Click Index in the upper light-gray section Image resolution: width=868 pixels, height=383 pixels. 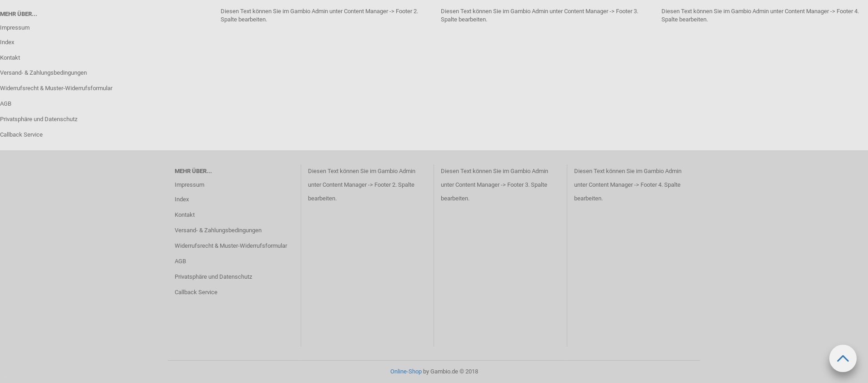[7, 42]
